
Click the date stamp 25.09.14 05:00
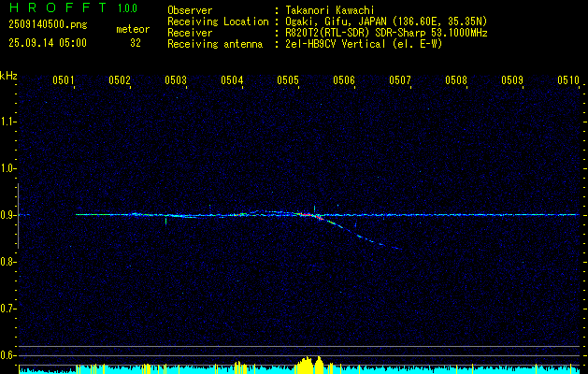click(x=48, y=43)
